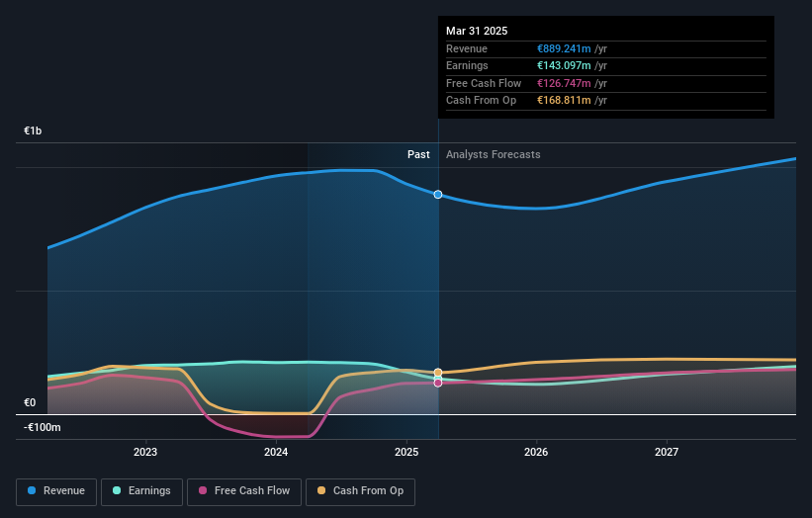Click the Revenue row label in tooltip
The image size is (812, 518).
[x=467, y=48]
